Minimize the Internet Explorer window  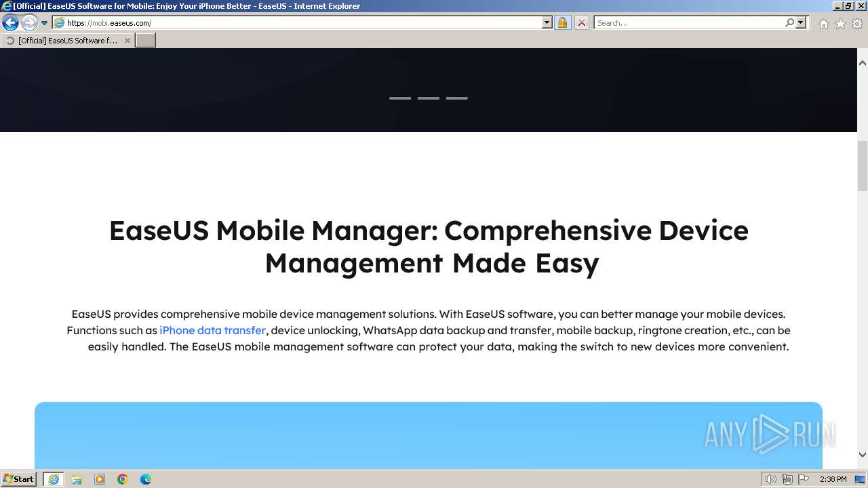(837, 5)
